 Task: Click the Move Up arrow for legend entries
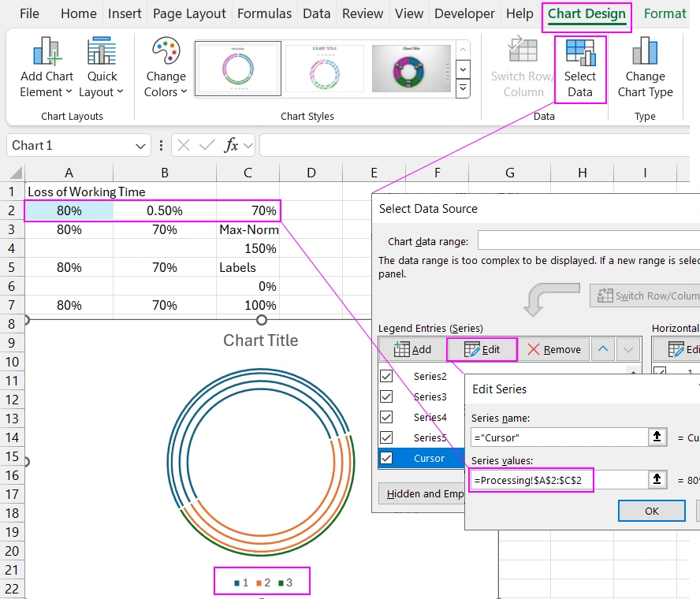(605, 348)
